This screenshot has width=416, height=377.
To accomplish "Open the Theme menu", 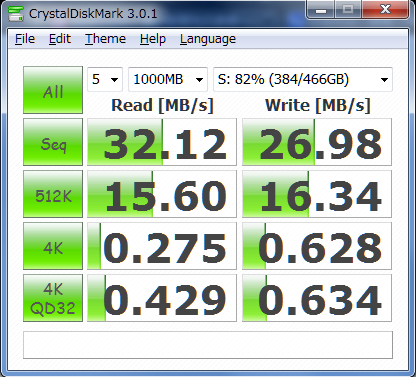I will coord(105,39).
